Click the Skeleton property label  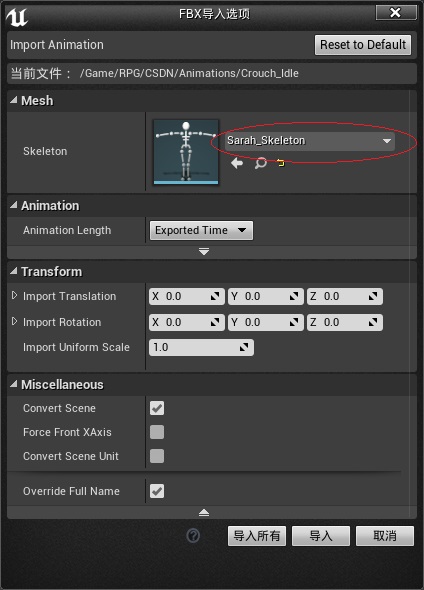point(45,151)
